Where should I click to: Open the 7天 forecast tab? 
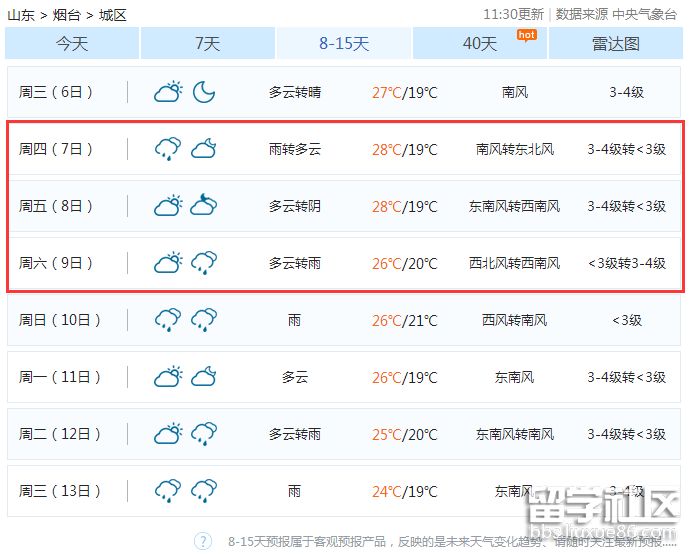point(207,44)
